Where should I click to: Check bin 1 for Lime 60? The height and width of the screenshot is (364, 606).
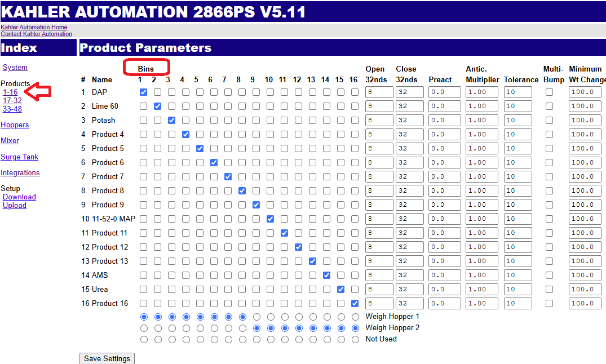[x=143, y=106]
